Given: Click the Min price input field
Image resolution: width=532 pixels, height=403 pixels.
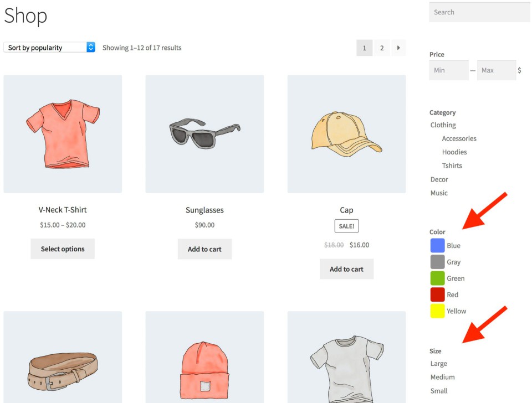Looking at the screenshot, I should tap(448, 70).
